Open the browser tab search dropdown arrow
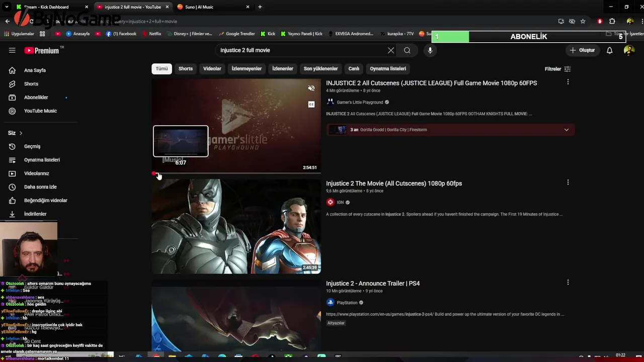This screenshot has width=644, height=362. pos(7,7)
